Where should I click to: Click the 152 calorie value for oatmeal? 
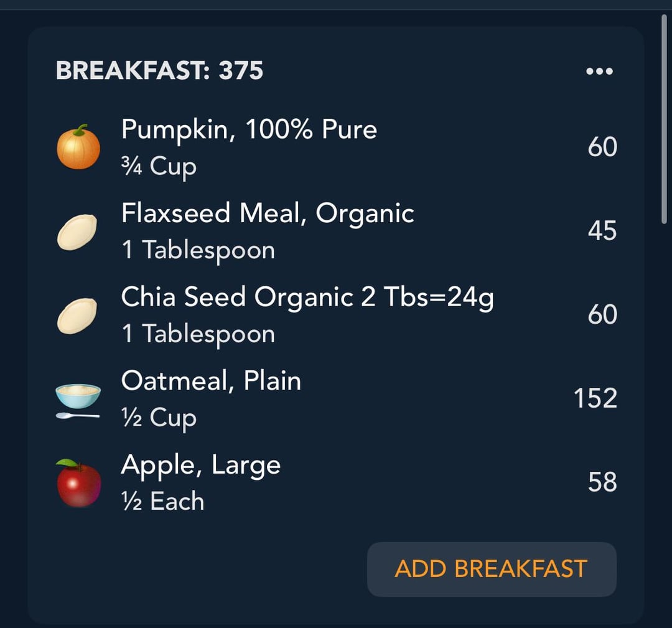[595, 398]
